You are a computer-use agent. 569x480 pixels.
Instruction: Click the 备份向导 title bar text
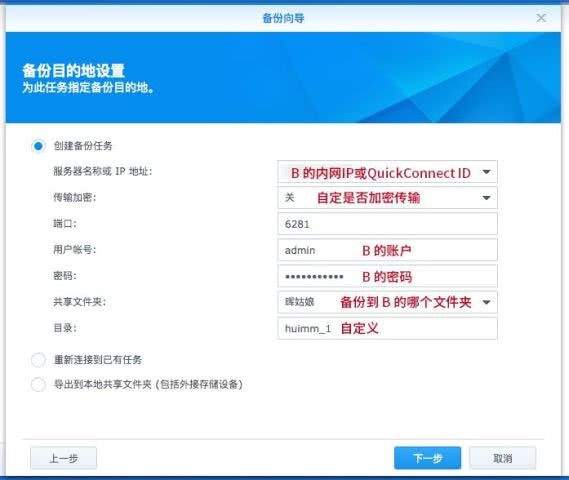click(283, 18)
